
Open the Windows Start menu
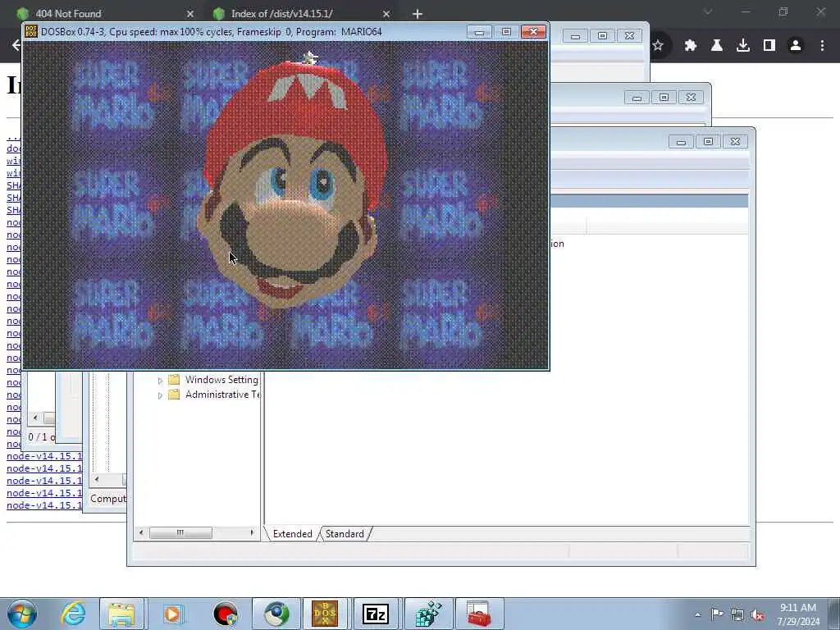(x=22, y=614)
